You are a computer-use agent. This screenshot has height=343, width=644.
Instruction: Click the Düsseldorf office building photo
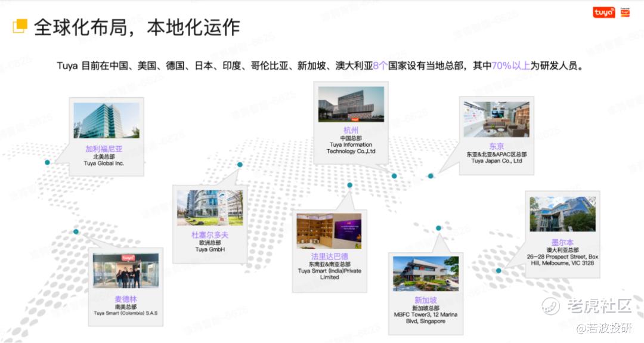tap(210, 208)
